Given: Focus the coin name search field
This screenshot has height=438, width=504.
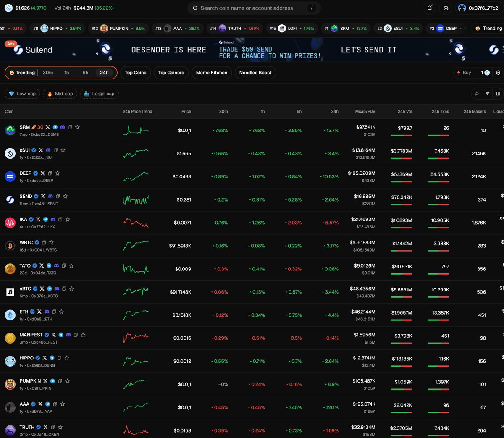Looking at the screenshot, I should [x=254, y=8].
